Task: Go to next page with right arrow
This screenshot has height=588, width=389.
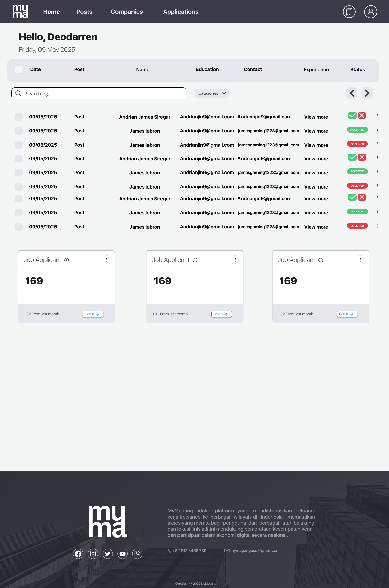Action: [367, 93]
